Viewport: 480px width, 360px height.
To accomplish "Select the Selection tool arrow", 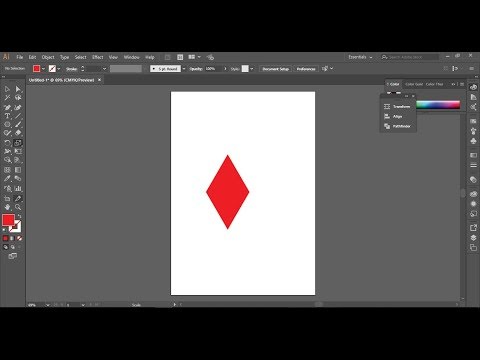I will pos(7,89).
